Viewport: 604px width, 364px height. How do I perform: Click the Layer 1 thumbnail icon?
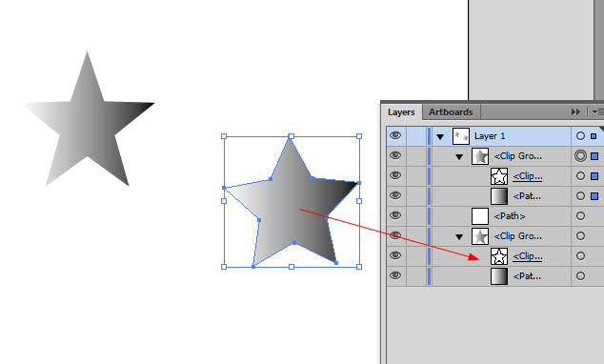(461, 136)
